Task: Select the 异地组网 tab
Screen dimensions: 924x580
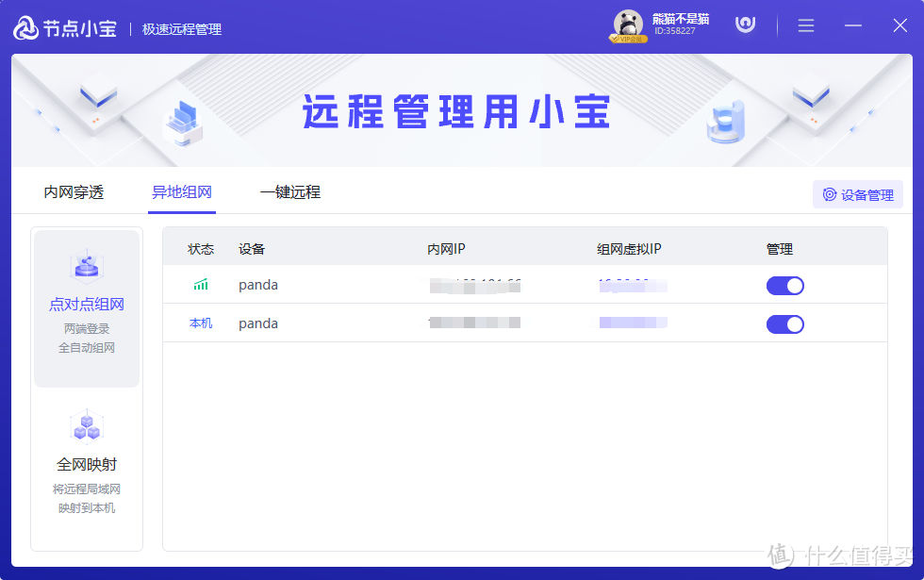Action: (181, 191)
